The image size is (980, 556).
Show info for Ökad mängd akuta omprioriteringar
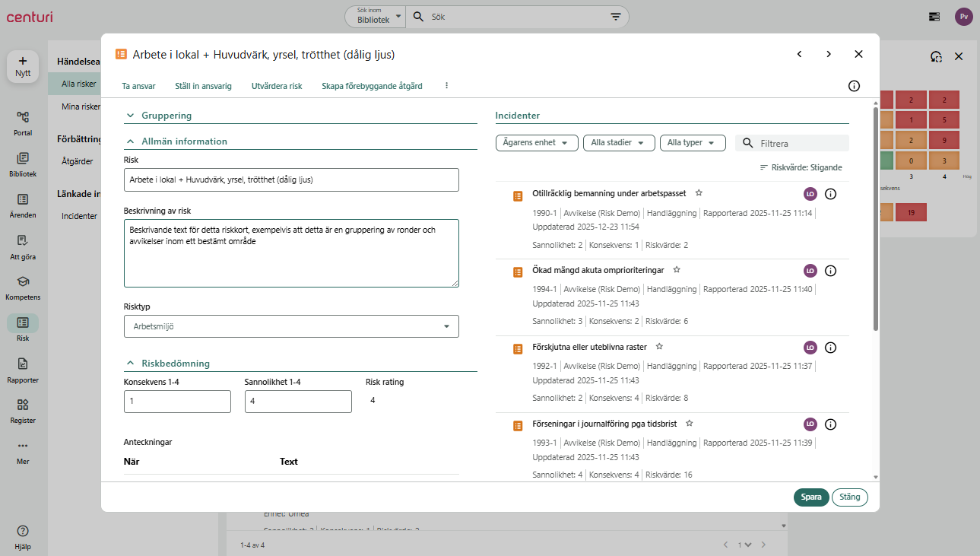point(830,271)
